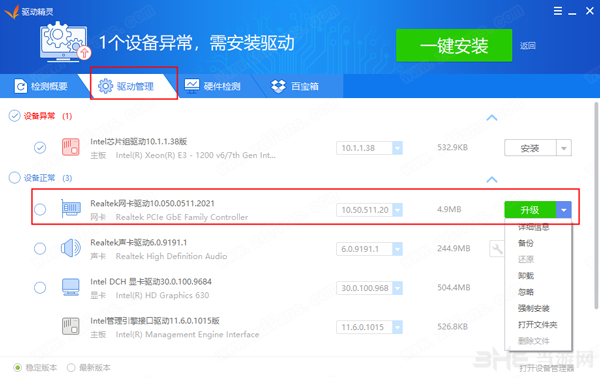Click the 驱动精灵 logo icon
This screenshot has height=378, width=600.
(x=11, y=11)
